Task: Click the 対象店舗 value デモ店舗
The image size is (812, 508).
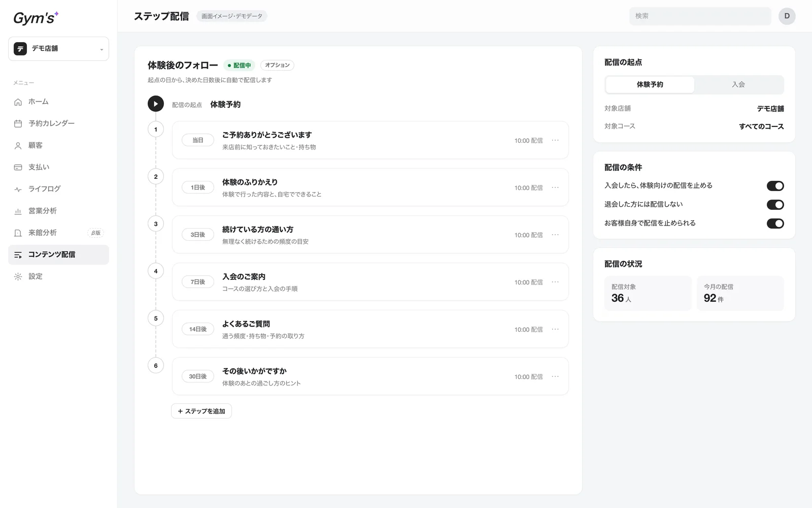Action: (770, 109)
